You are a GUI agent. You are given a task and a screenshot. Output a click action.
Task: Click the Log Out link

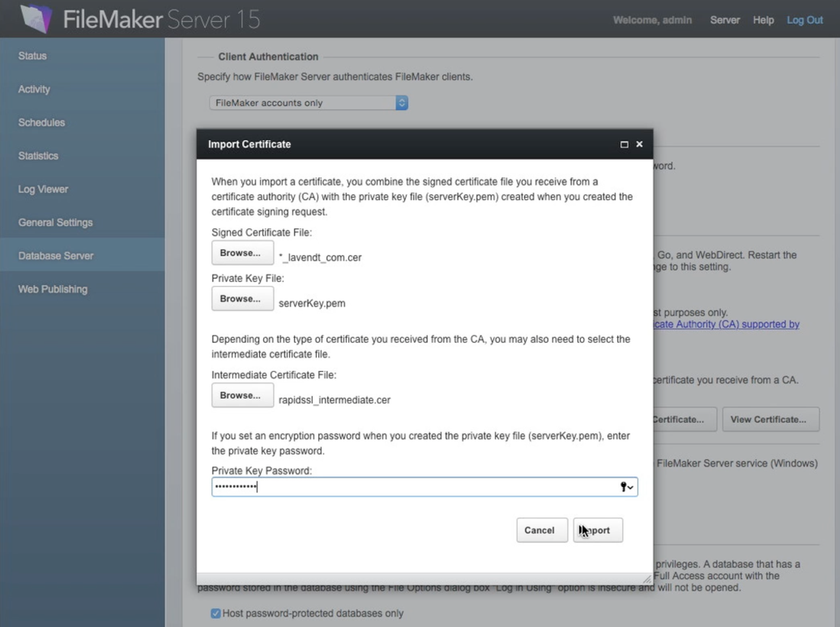pyautogui.click(x=805, y=20)
